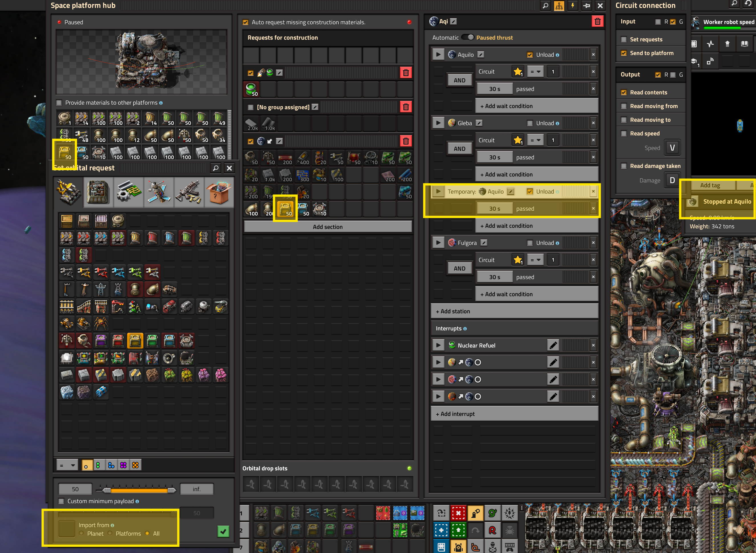Viewport: 756px width, 553px height.
Task: Delete the Aqi platform with the red trash icon
Action: [x=597, y=22]
